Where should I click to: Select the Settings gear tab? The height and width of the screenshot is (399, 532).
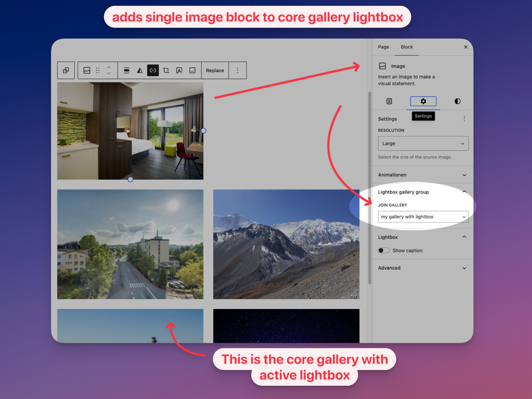click(423, 101)
